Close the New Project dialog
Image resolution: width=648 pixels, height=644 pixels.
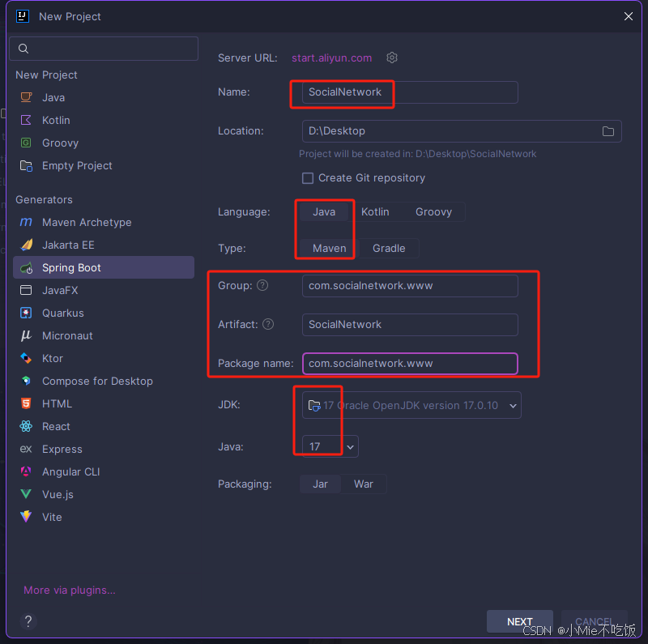pos(629,16)
